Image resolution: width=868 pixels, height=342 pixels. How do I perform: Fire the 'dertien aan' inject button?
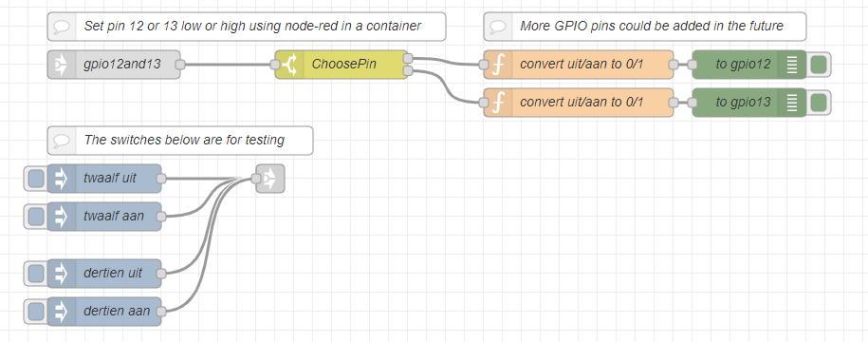pyautogui.click(x=36, y=311)
